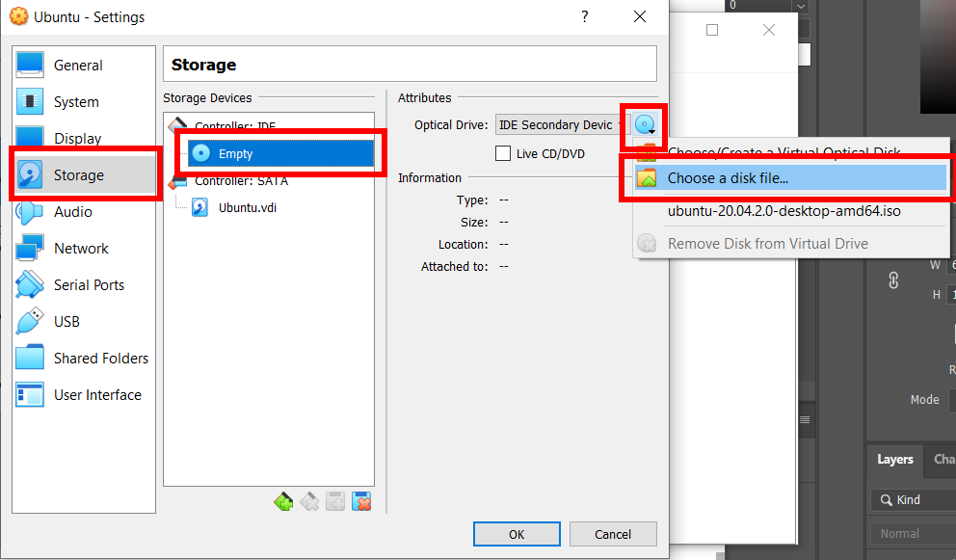
Task: Open the Shared Folders settings category
Action: [84, 359]
